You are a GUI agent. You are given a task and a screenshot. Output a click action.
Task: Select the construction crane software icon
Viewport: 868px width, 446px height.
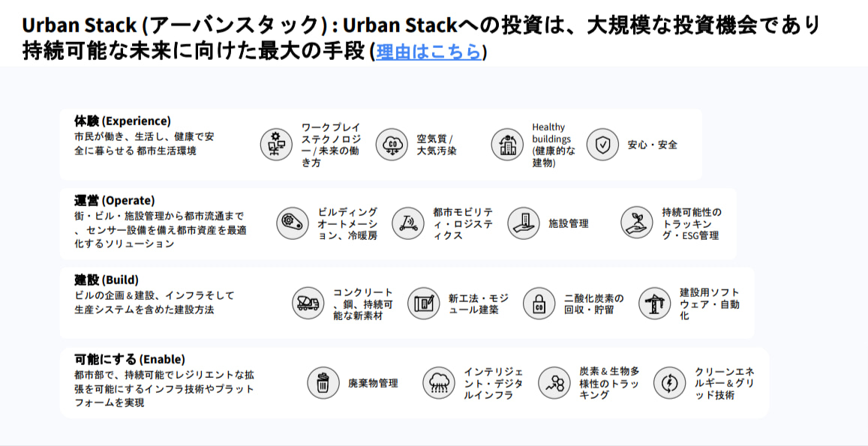coord(654,304)
